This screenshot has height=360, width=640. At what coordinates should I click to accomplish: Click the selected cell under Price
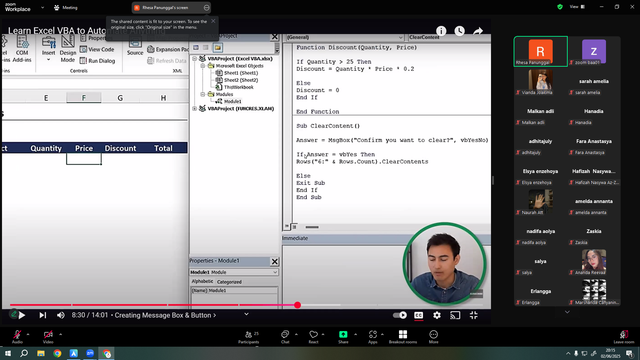[x=84, y=159]
